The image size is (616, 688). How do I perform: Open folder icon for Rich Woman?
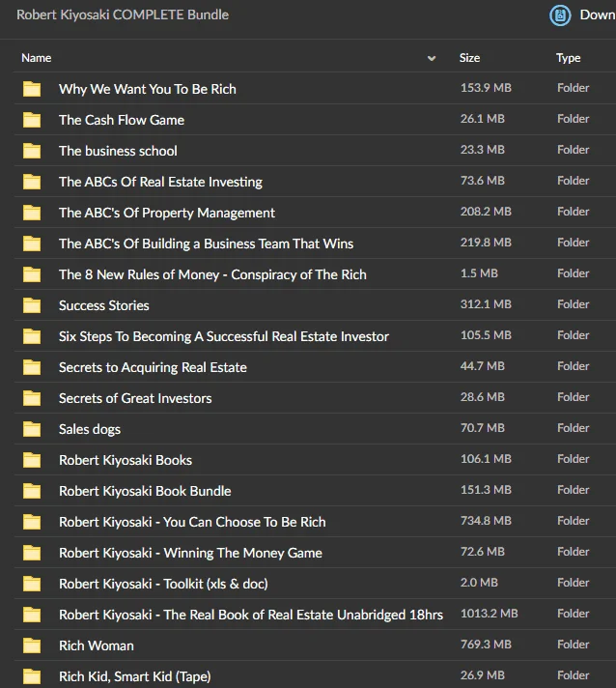pyautogui.click(x=32, y=645)
